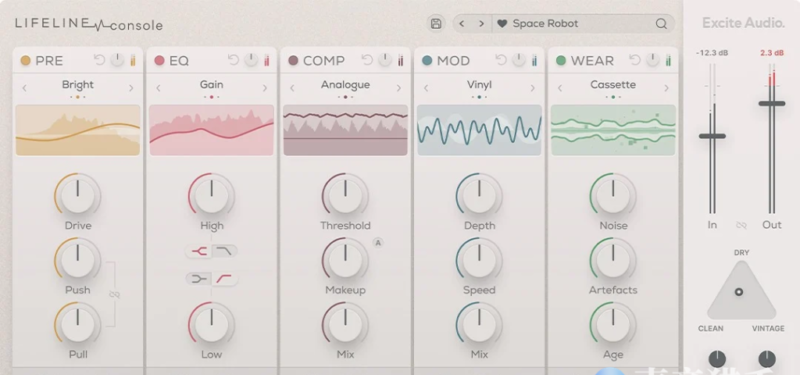This screenshot has width=800, height=375.
Task: Select the low-cut filter shape icon
Action: 224,279
